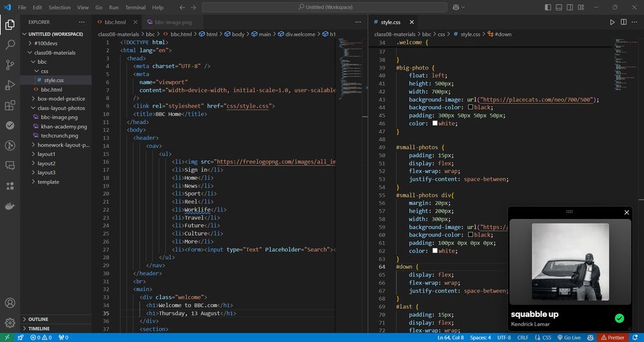Image resolution: width=644 pixels, height=342 pixels.
Task: Open the checkmark circle view in activity bar
Action: 10,125
